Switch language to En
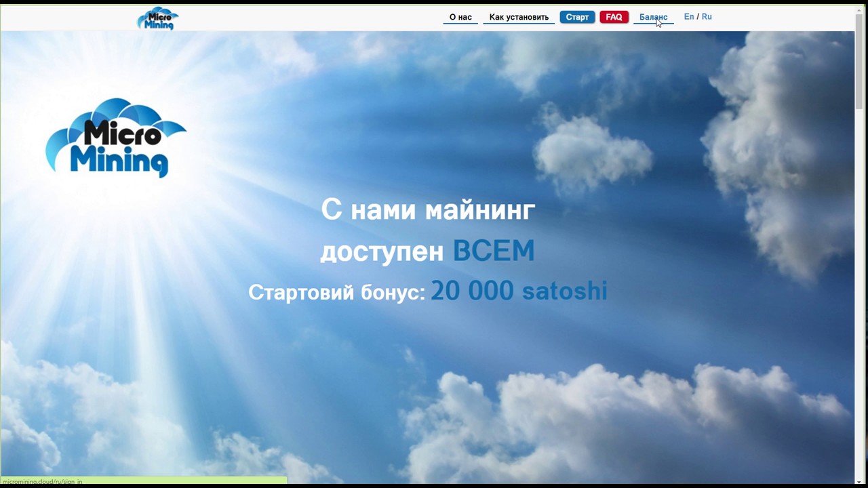The width and height of the screenshot is (868, 488). [689, 16]
